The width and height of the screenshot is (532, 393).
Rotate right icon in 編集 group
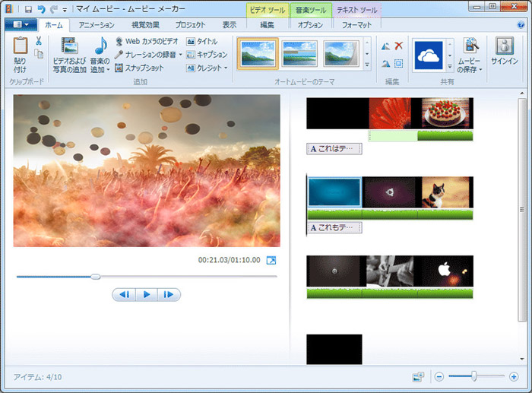[385, 63]
